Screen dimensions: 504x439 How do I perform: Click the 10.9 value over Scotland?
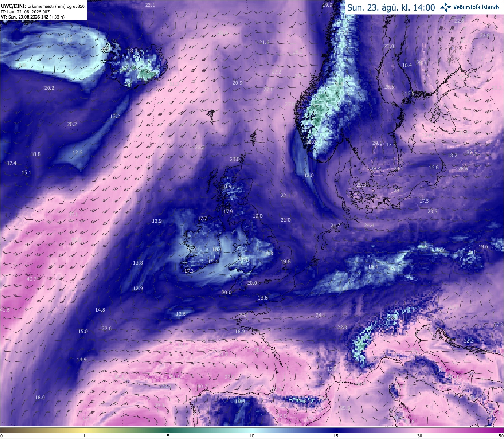tap(226, 187)
